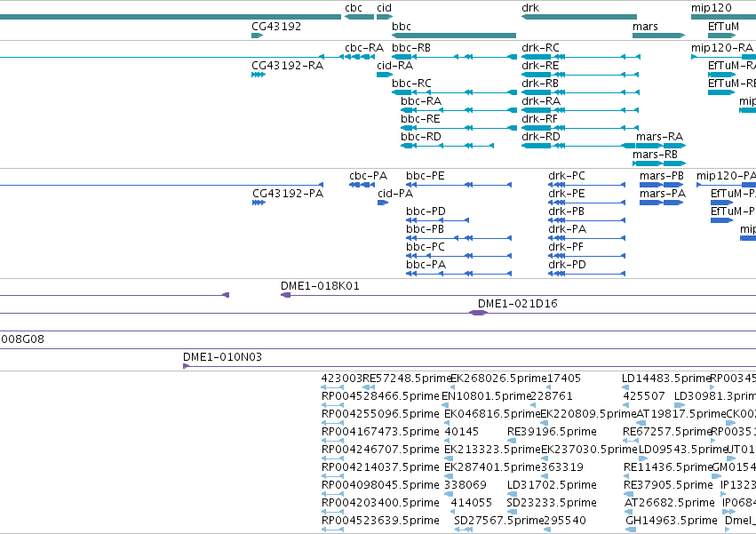
Task: Click protein drk-PE
Action: (587, 203)
